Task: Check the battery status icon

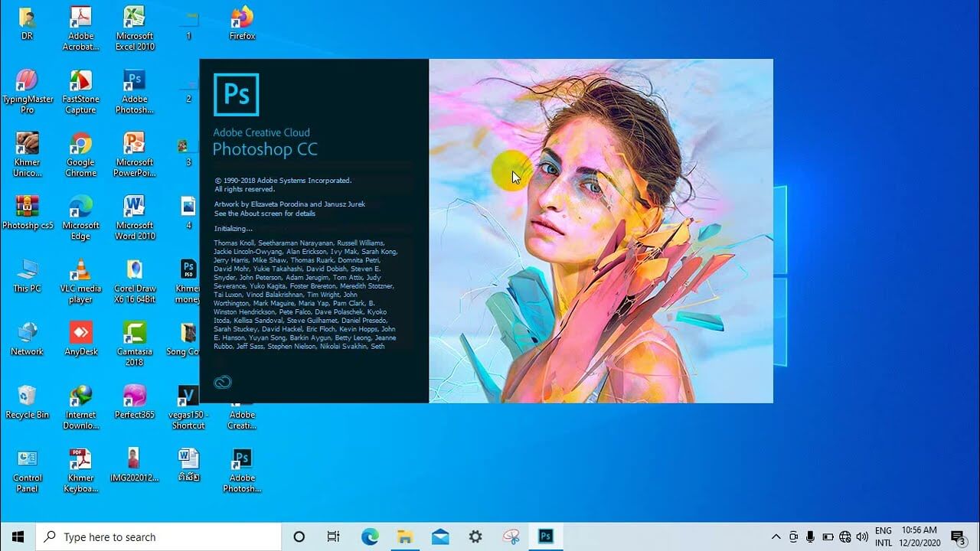Action: (x=828, y=536)
